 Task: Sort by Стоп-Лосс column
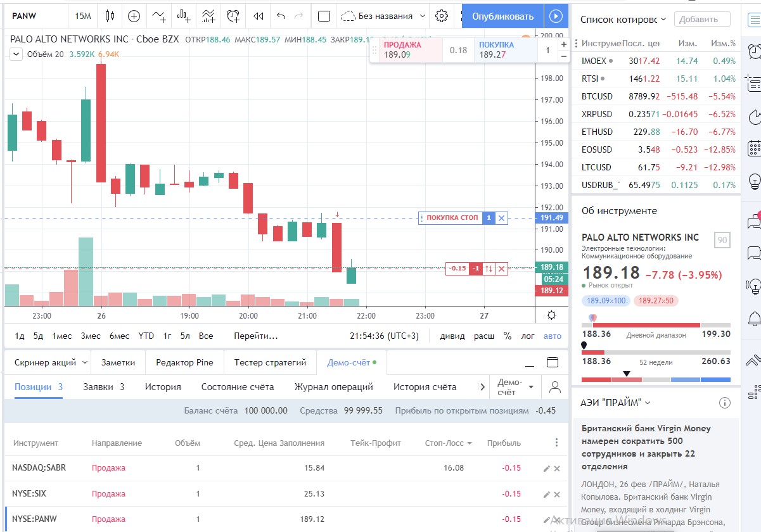tap(448, 443)
